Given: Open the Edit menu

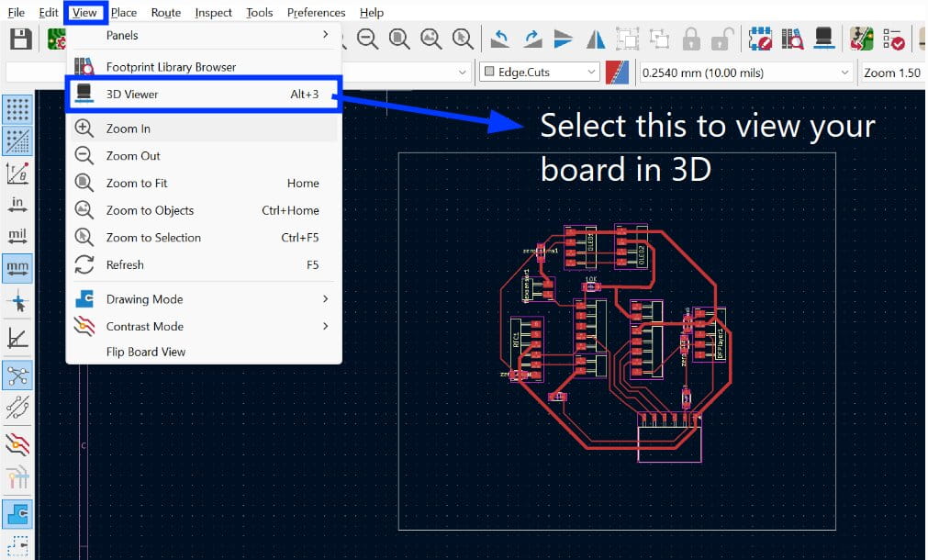Looking at the screenshot, I should point(49,13).
